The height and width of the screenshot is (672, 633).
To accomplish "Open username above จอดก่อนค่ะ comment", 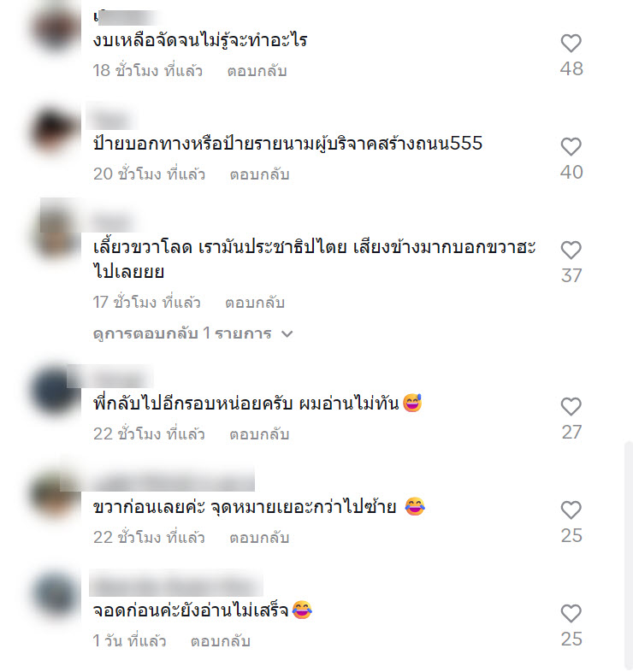I will 176,584.
